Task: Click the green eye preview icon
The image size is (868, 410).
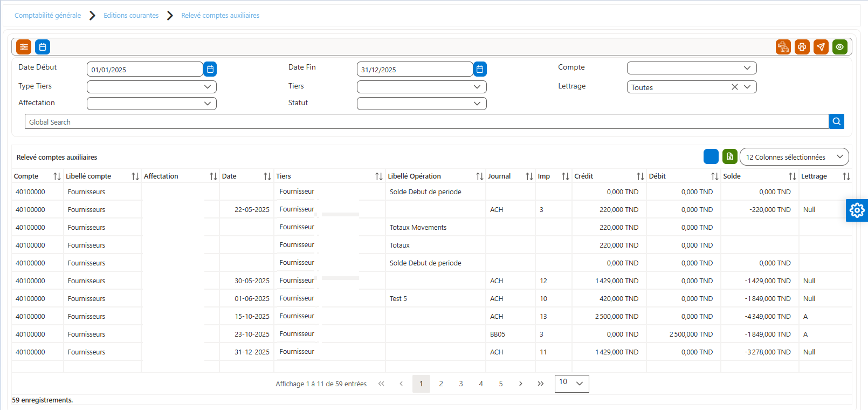Action: (x=840, y=47)
